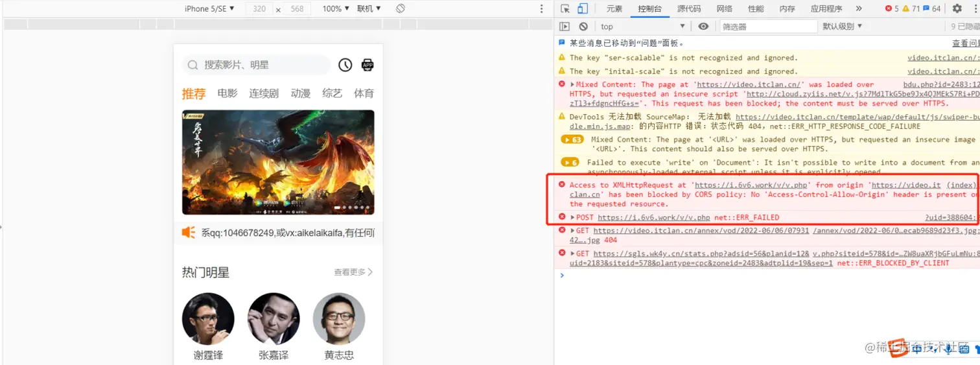Open the 元素 tab
This screenshot has width=980, height=365.
(614, 8)
